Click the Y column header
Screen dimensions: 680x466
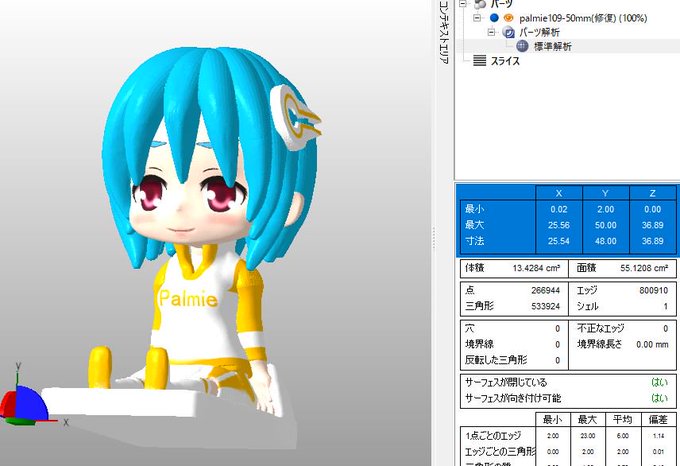[605, 193]
